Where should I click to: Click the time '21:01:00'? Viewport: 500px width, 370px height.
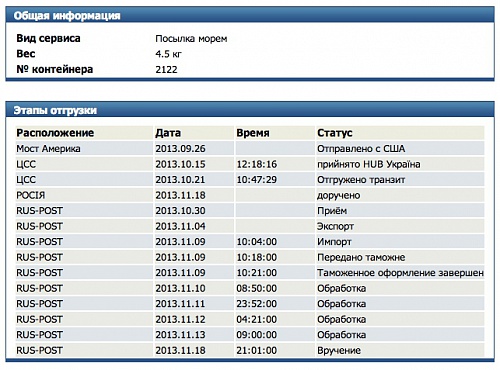257,350
